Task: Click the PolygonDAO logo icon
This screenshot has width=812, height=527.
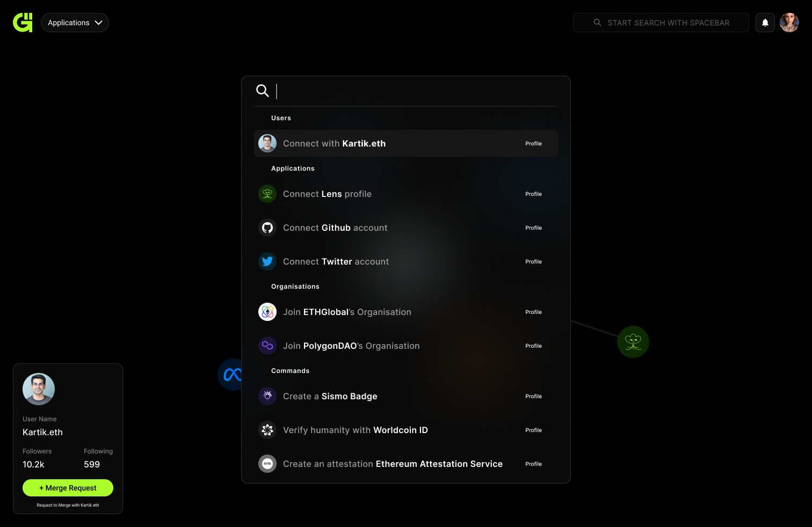Action: click(x=267, y=346)
